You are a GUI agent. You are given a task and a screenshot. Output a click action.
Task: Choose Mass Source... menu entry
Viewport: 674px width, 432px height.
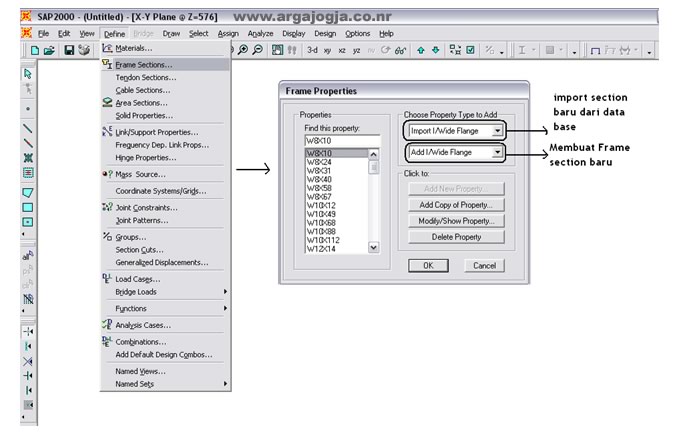165,174
